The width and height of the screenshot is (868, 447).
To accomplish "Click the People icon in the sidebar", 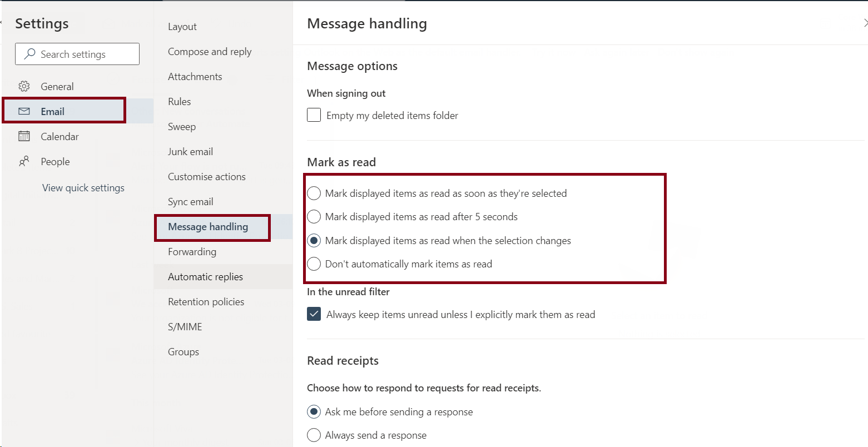I will (24, 161).
